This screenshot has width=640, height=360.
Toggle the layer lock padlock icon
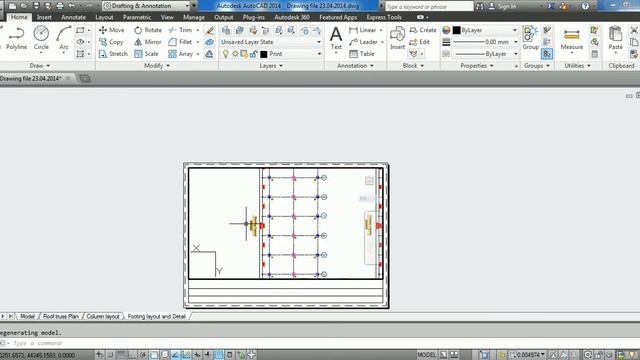[x=253, y=54]
